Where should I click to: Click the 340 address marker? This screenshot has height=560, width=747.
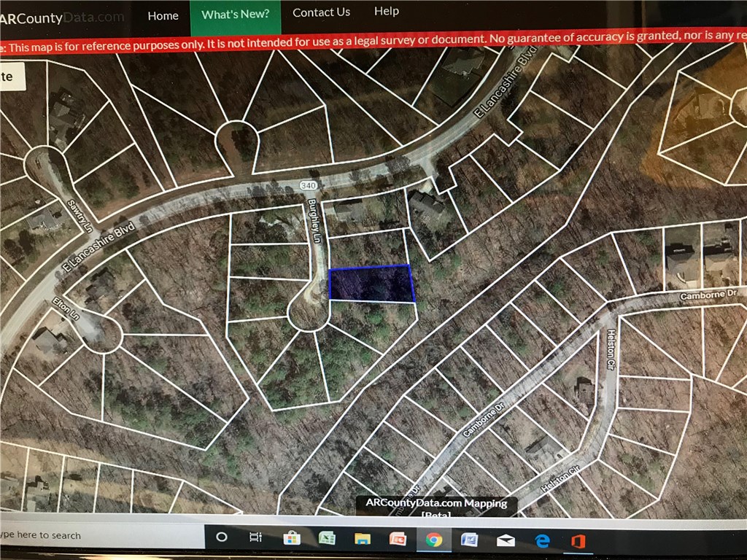(x=309, y=185)
